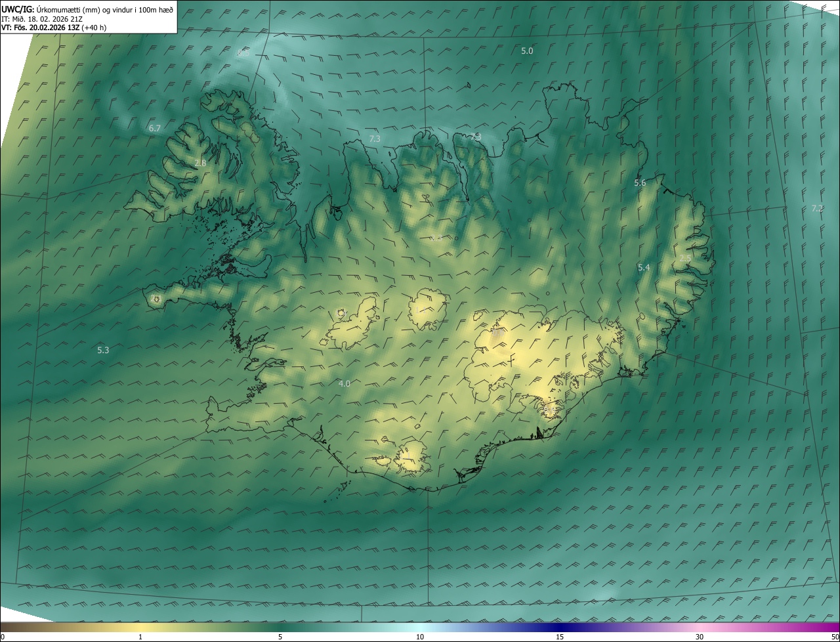The height and width of the screenshot is (642, 840).
Task: Select the 5.6 value label on the map
Action: (640, 182)
